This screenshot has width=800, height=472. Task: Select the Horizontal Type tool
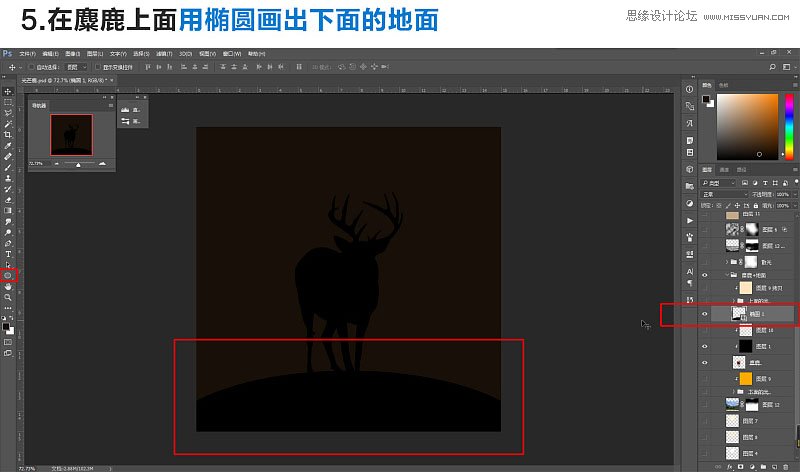(8, 254)
